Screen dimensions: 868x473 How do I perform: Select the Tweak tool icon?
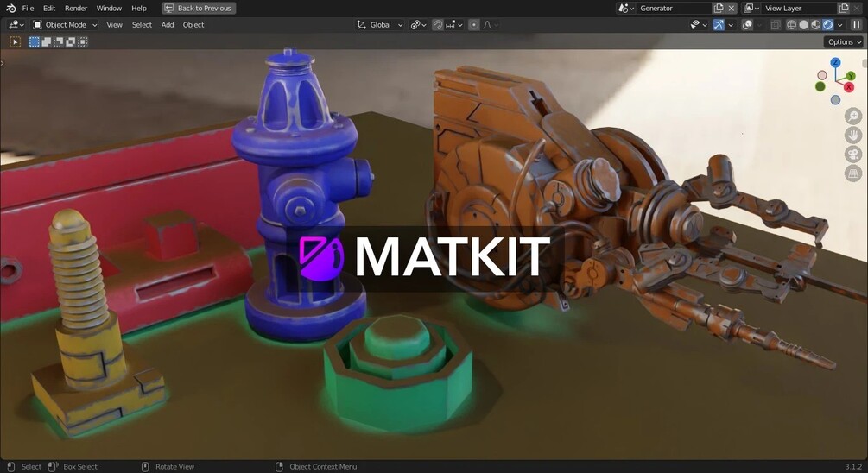15,42
